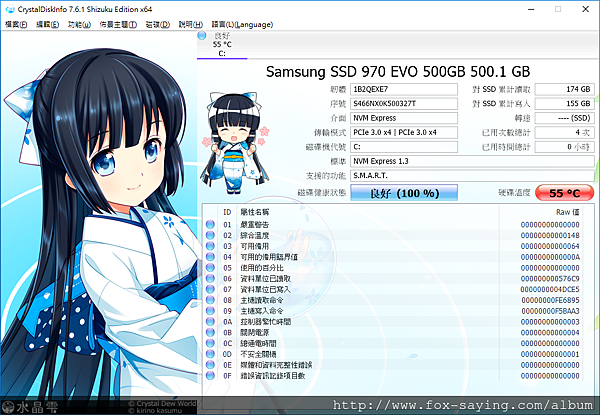Select the 綜合溫度 attribute name in row 02

pos(254,235)
